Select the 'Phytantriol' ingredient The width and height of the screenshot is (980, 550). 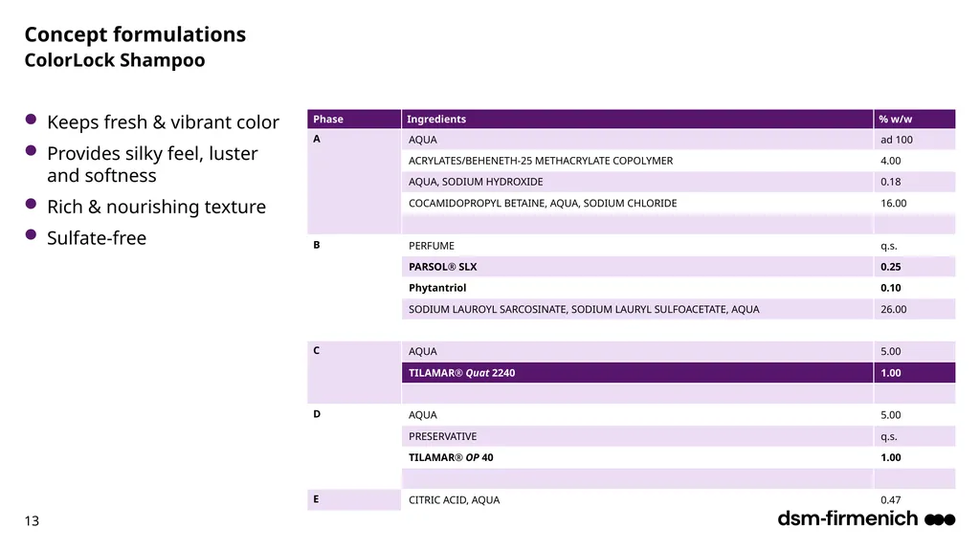click(x=437, y=288)
